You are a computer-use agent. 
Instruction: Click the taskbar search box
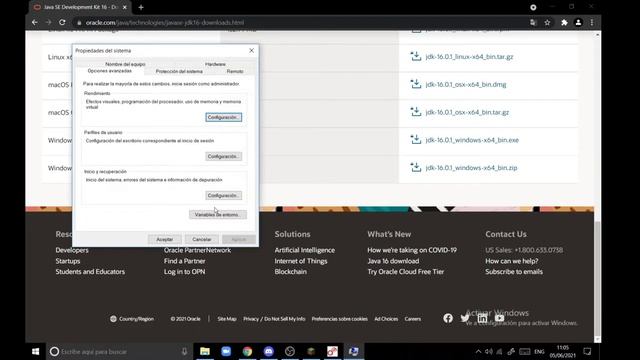(119, 351)
